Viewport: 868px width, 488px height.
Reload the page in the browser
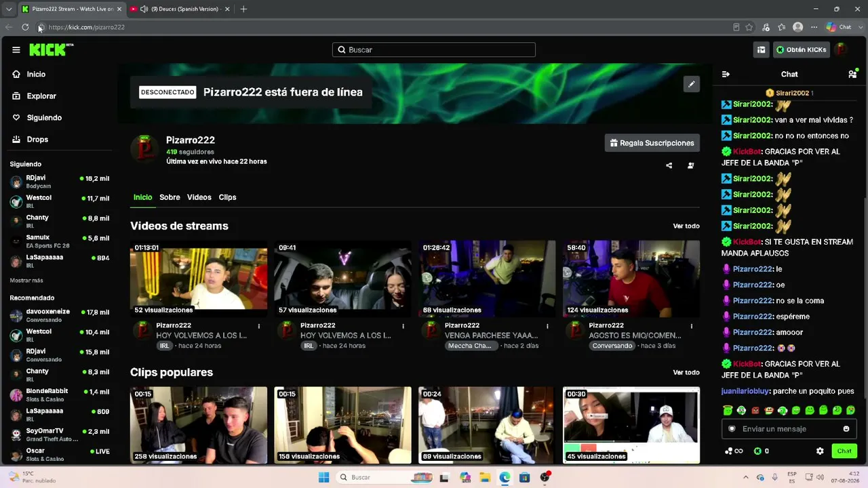pos(25,27)
